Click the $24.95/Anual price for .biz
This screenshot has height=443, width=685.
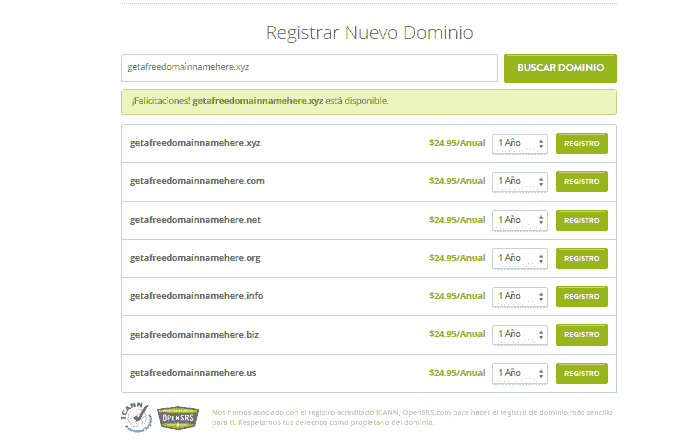457,334
